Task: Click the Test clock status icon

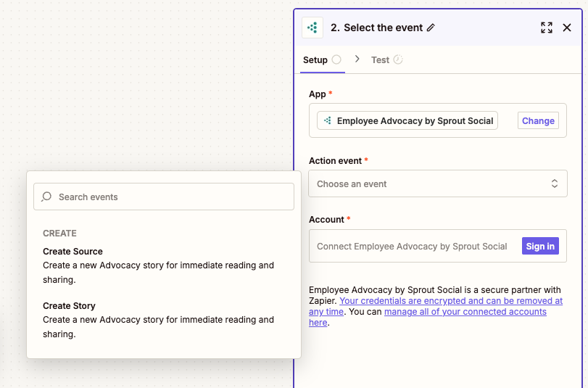Action: 398,59
